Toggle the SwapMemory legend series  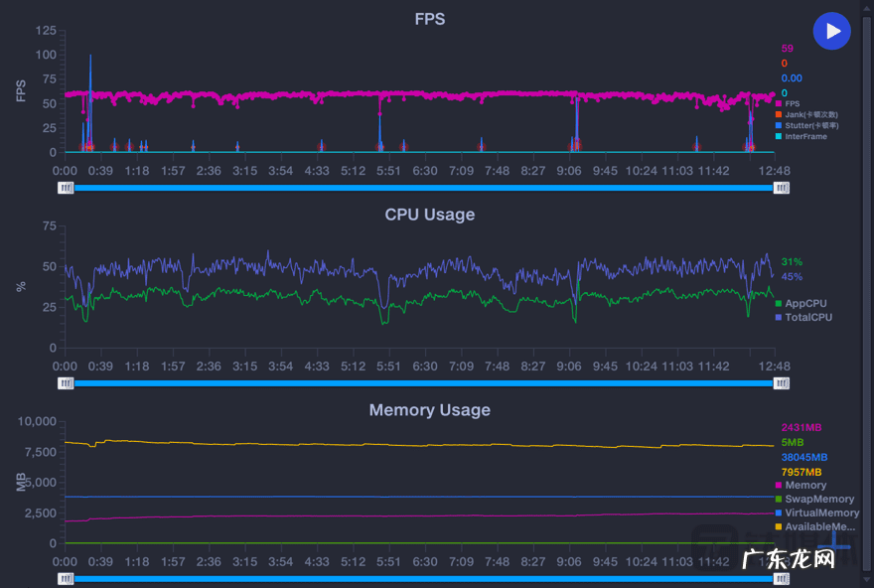coord(815,499)
